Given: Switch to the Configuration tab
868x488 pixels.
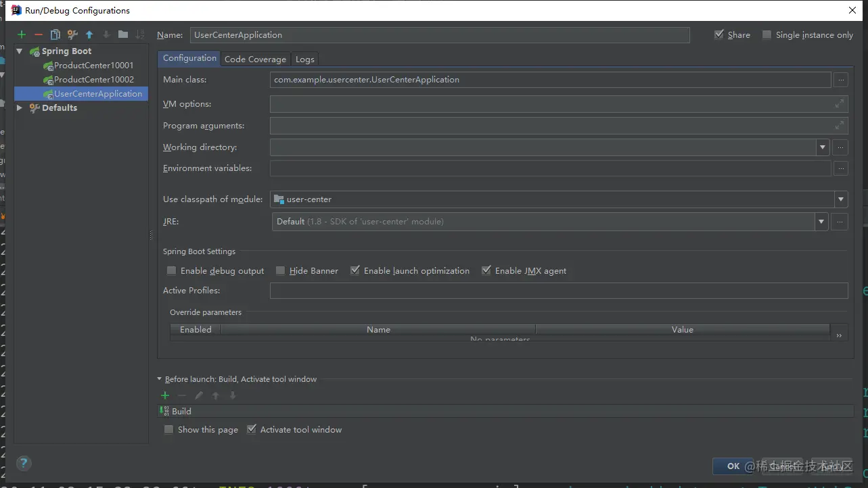Looking at the screenshot, I should [189, 58].
